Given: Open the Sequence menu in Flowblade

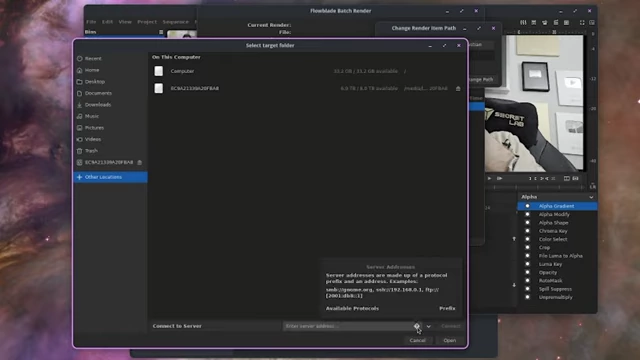Looking at the screenshot, I should (176, 22).
